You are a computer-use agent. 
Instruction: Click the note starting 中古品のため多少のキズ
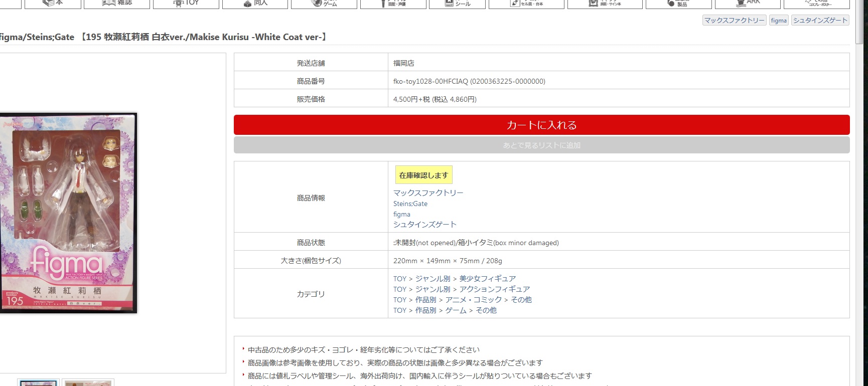pos(364,350)
